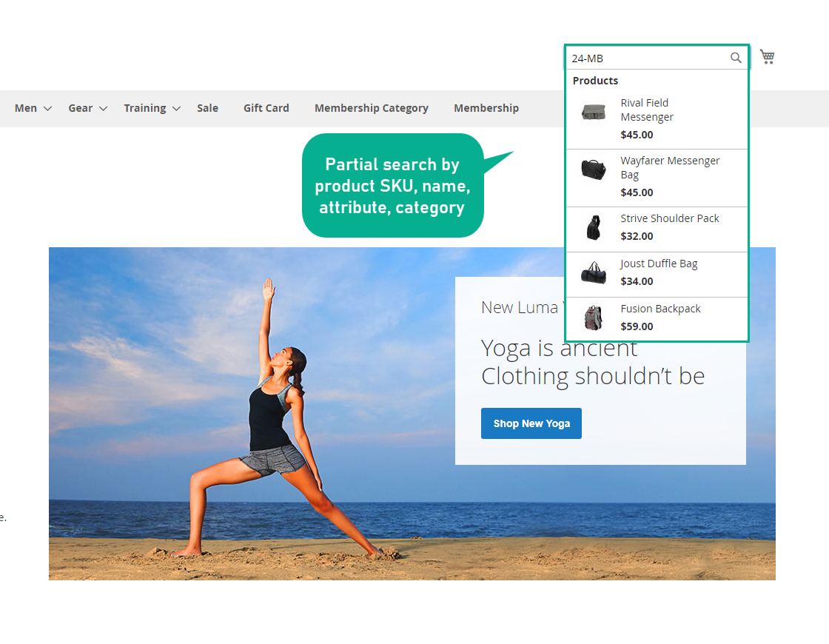Click Strive Shoulder Pack thumbnail image

point(594,227)
